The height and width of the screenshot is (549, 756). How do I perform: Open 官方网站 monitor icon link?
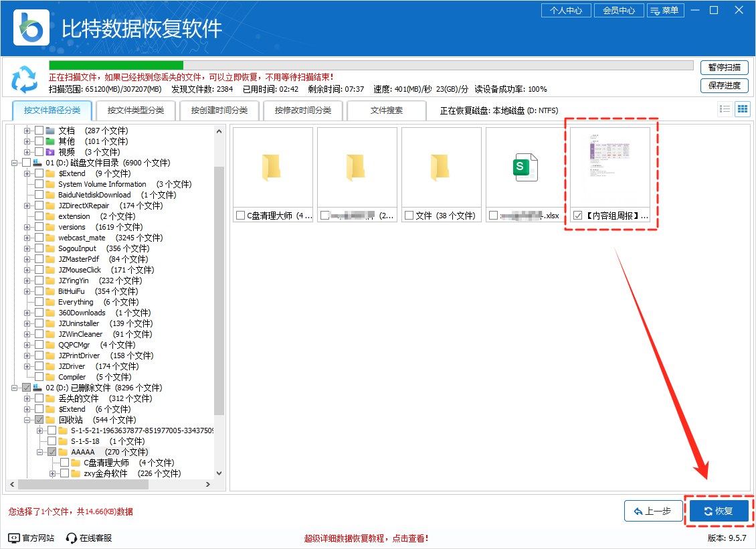tap(14, 538)
